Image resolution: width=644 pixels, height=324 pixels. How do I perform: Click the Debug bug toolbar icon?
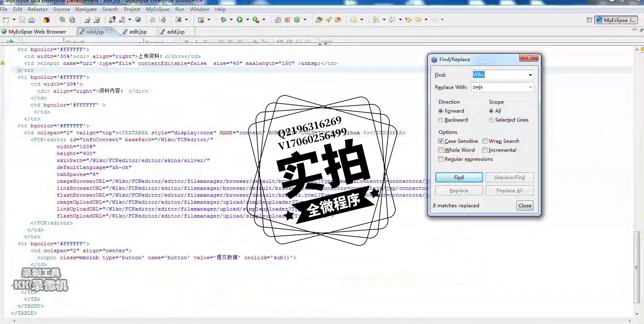point(223,20)
